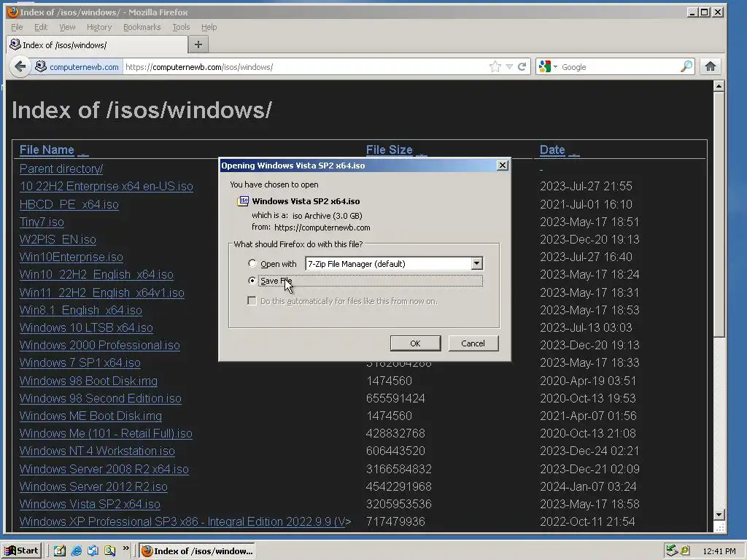The height and width of the screenshot is (560, 747).
Task: Open the View menu
Action: (x=67, y=27)
